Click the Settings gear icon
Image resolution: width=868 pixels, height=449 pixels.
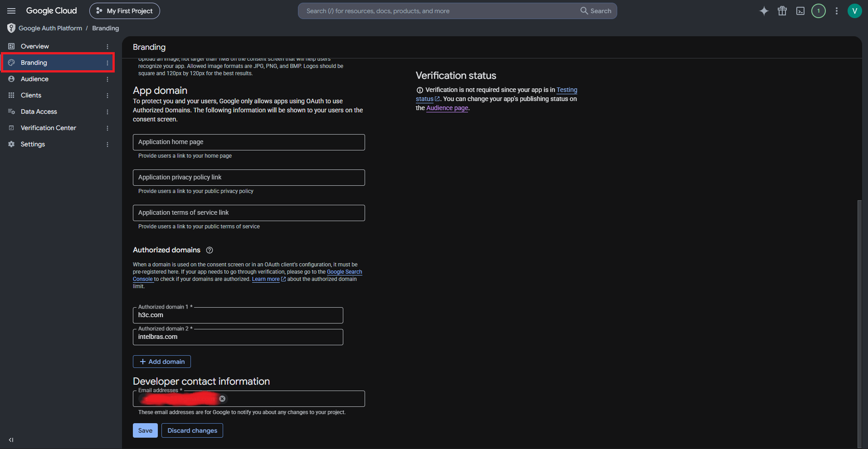pos(11,144)
